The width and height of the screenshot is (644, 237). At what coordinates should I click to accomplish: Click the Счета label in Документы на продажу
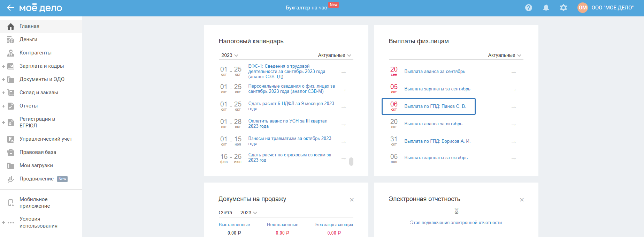[x=225, y=213]
